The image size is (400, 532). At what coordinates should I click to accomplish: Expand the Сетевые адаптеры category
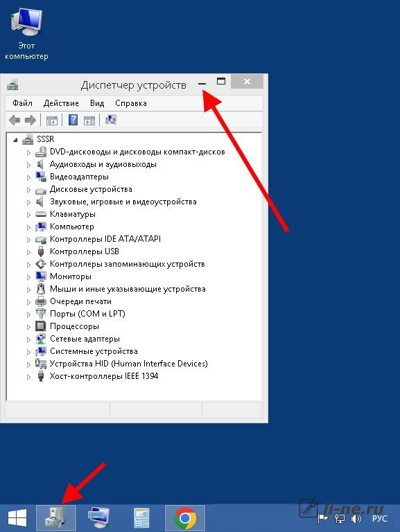[x=29, y=339]
